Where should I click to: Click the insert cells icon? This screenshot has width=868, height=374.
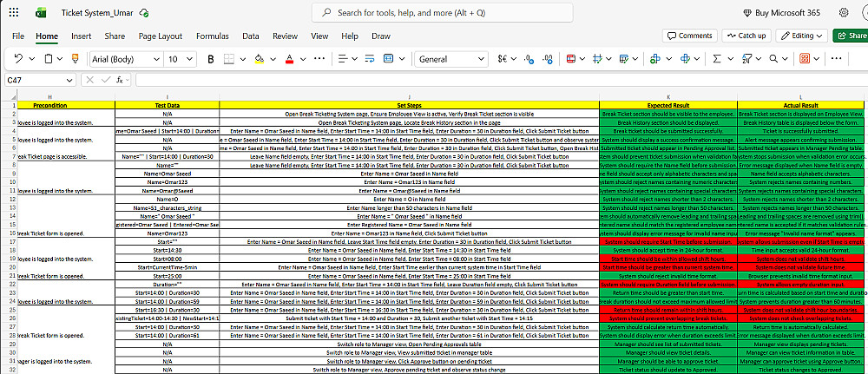(655, 59)
